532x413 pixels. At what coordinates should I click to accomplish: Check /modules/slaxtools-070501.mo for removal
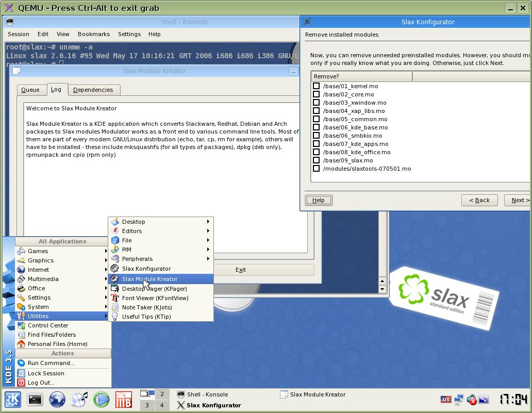click(x=316, y=169)
